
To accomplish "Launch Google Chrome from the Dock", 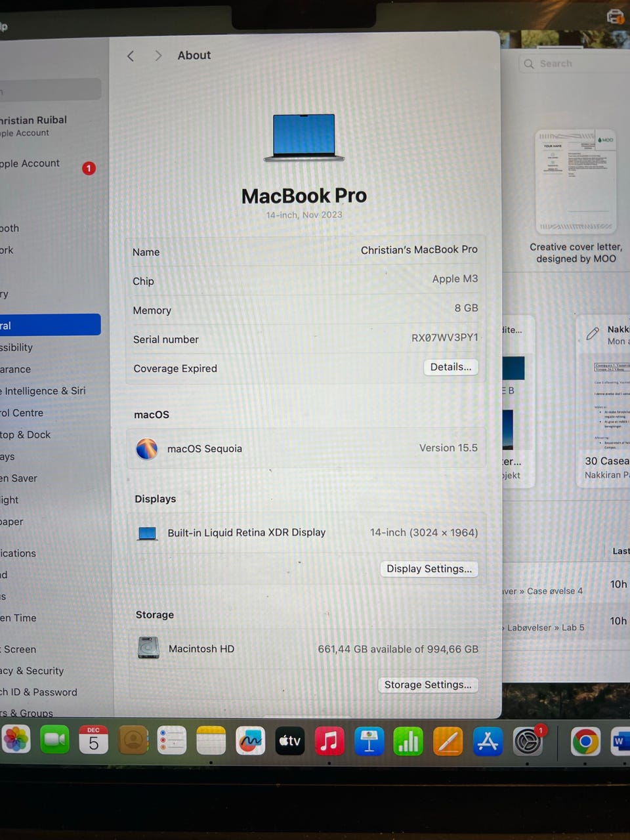I will point(585,742).
